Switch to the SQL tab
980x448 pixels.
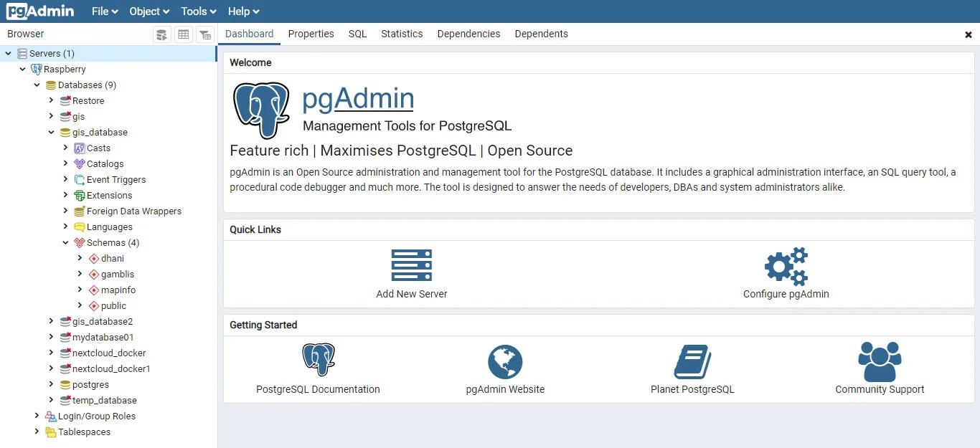(x=357, y=34)
